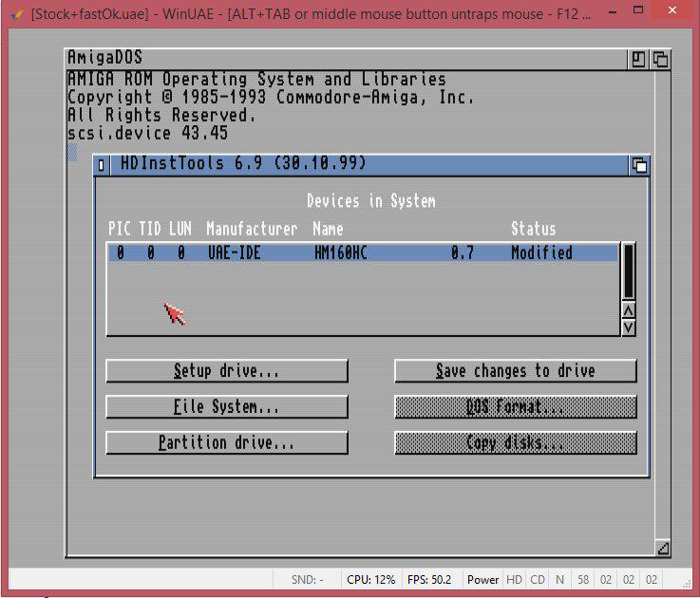Click the N indicator in status bar
The width and height of the screenshot is (700, 598).
(x=559, y=580)
